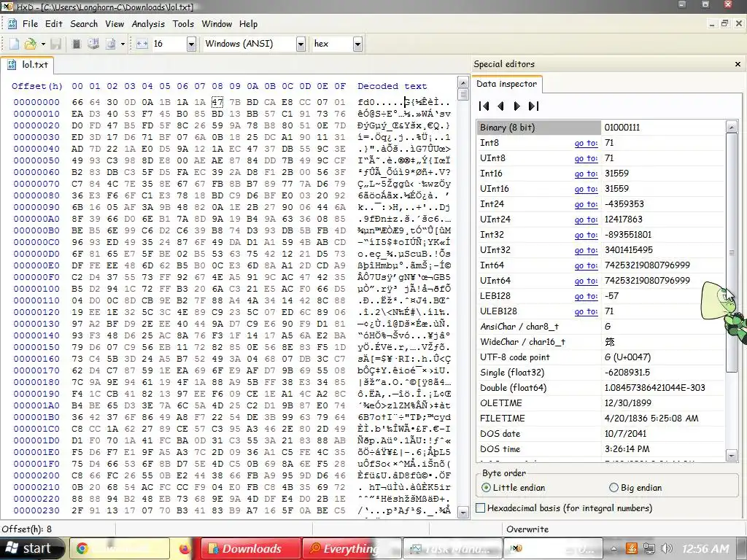Restore the inner document window
This screenshot has height=560, width=747.
point(724,23)
